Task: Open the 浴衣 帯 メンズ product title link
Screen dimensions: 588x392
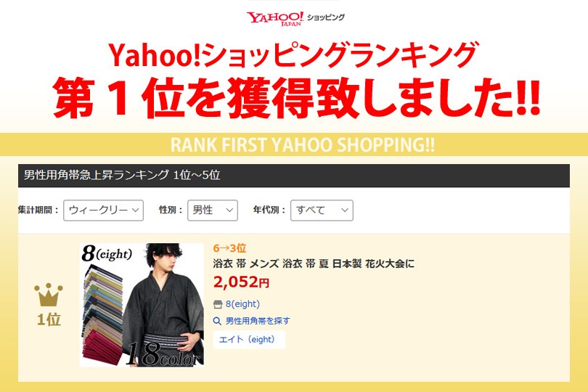Action: (x=314, y=264)
